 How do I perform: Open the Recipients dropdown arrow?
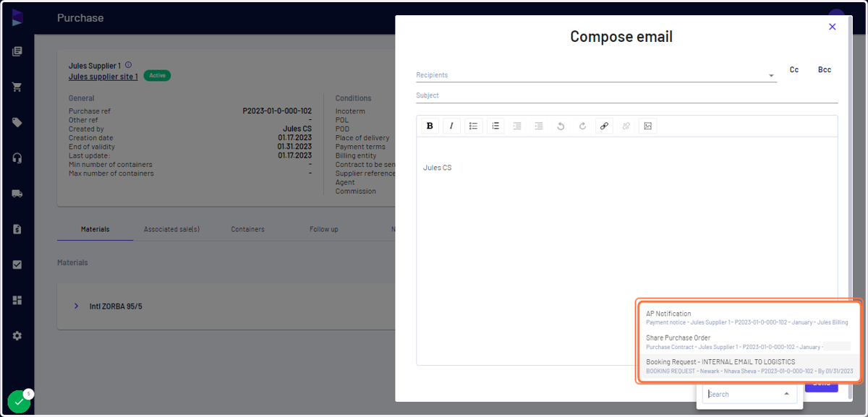(771, 75)
